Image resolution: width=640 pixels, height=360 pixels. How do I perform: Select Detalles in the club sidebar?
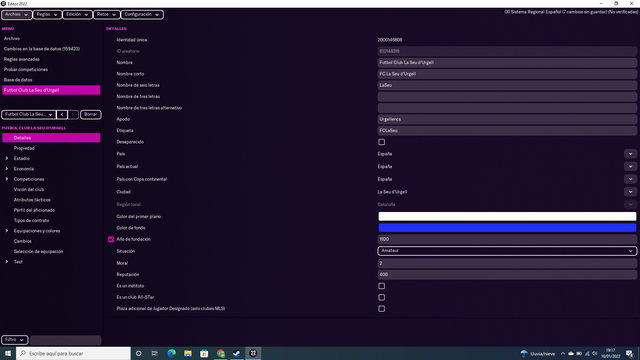[51, 138]
